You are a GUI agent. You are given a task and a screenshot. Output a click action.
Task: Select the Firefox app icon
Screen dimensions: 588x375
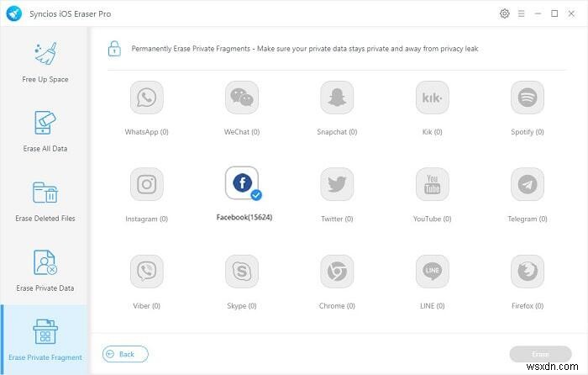[x=528, y=272]
